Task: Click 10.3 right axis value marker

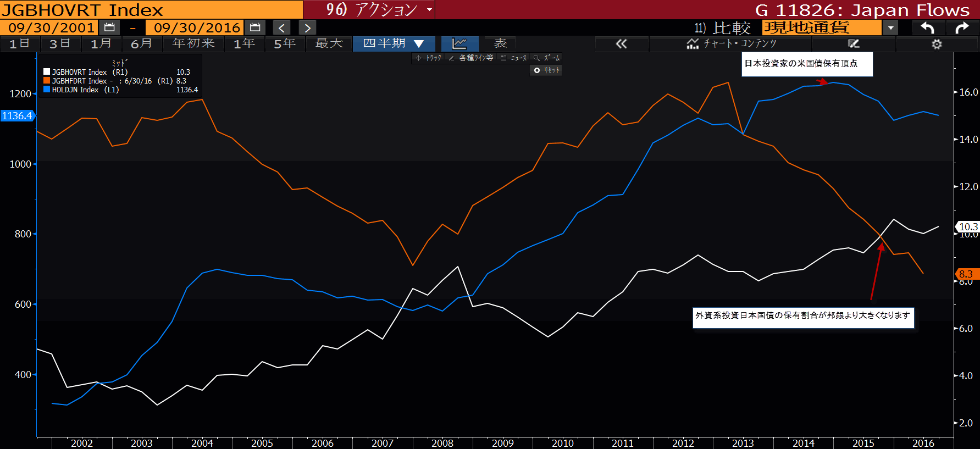Action: click(968, 226)
